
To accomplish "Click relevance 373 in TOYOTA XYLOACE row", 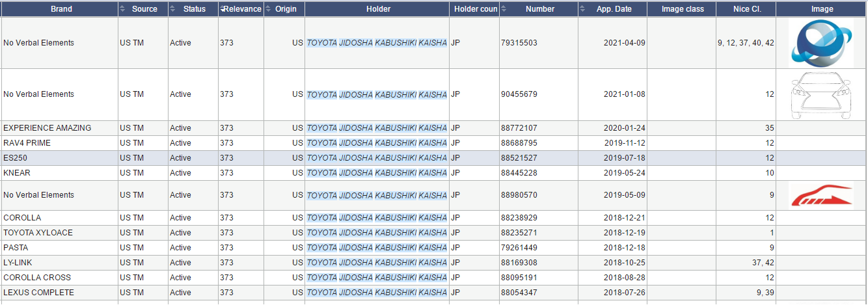I will coord(226,233).
